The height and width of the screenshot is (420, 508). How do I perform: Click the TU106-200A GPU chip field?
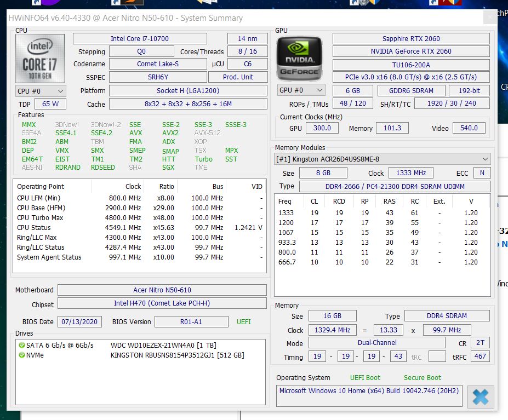411,65
